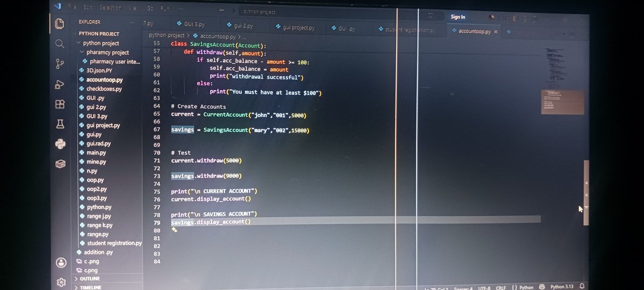The height and width of the screenshot is (290, 644).
Task: Open accountoop.py in the explorer tree
Action: tap(104, 79)
